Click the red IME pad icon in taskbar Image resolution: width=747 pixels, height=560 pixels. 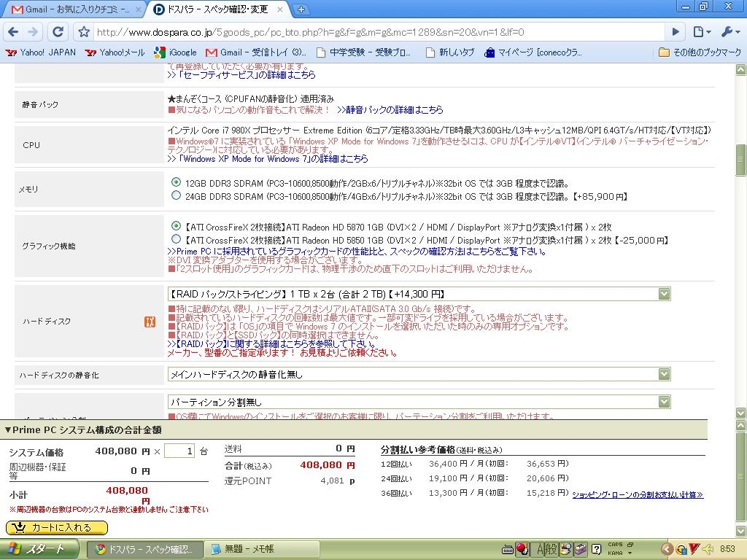[522, 549]
